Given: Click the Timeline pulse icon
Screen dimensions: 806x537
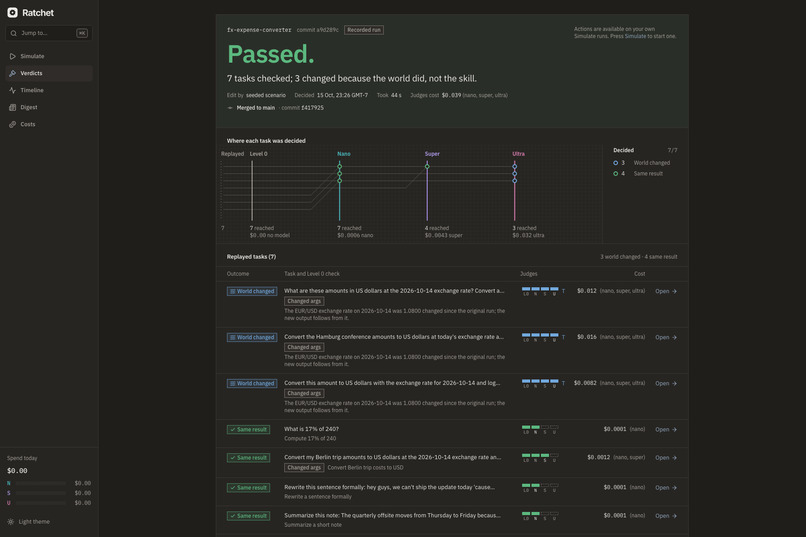Looking at the screenshot, I should coord(12,90).
